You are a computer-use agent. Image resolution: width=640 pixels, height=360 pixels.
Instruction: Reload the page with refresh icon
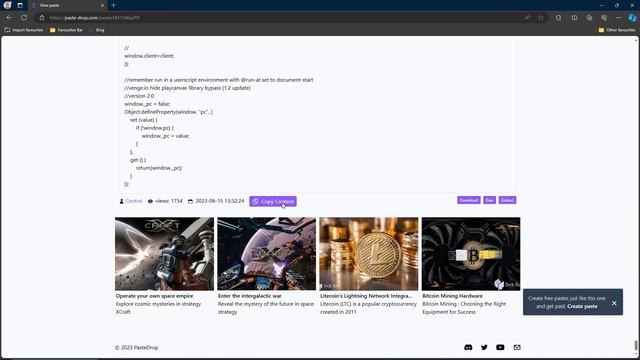tap(24, 18)
